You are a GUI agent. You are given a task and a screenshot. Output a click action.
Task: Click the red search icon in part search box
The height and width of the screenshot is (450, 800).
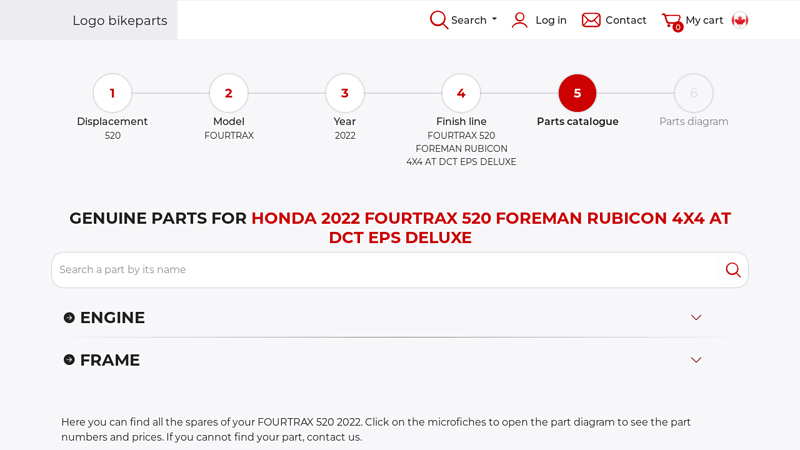pyautogui.click(x=733, y=270)
